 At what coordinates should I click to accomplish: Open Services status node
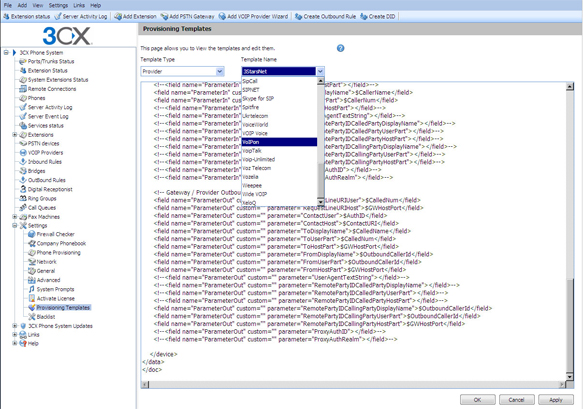tap(46, 126)
